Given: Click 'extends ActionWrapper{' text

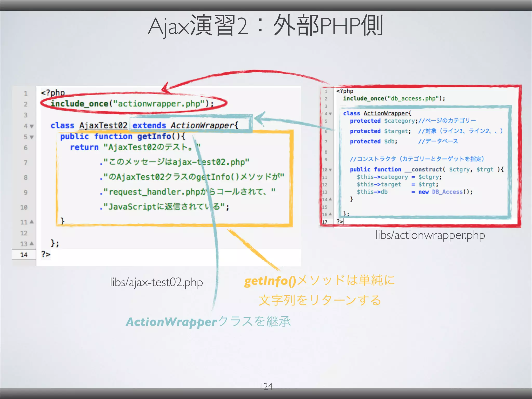Looking at the screenshot, I should pyautogui.click(x=185, y=125).
